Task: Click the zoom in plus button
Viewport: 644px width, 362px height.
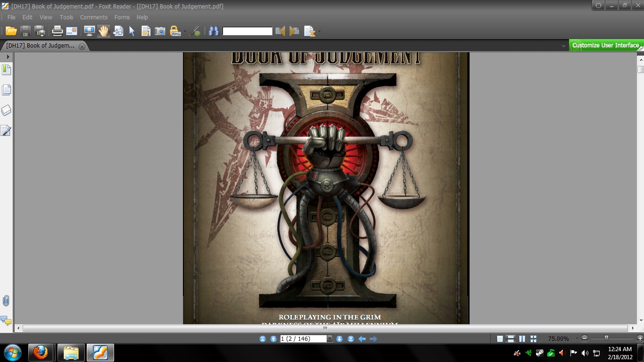Action: pos(640,338)
